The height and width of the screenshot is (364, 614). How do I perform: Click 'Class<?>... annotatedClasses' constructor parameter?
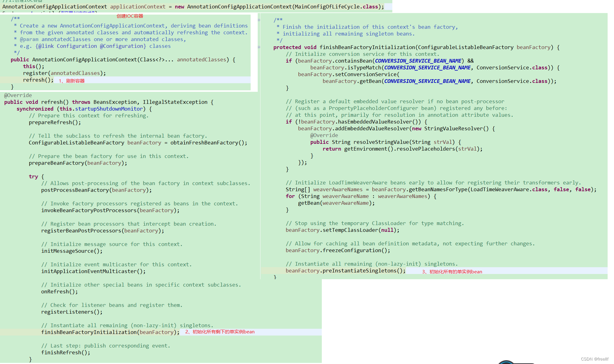[183, 60]
